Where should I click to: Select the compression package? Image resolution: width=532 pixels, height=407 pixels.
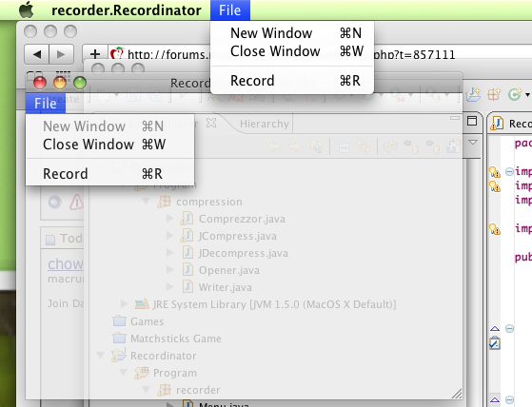(x=200, y=202)
